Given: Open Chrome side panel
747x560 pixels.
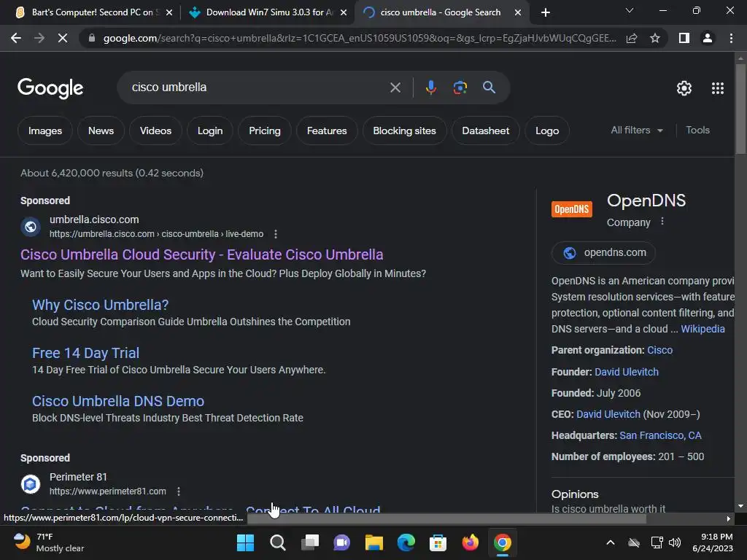Looking at the screenshot, I should point(684,38).
